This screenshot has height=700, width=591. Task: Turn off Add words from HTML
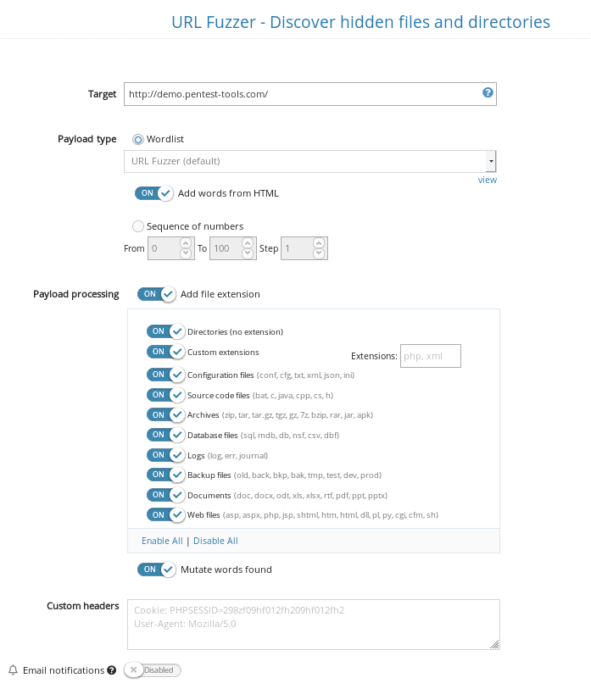pos(154,193)
